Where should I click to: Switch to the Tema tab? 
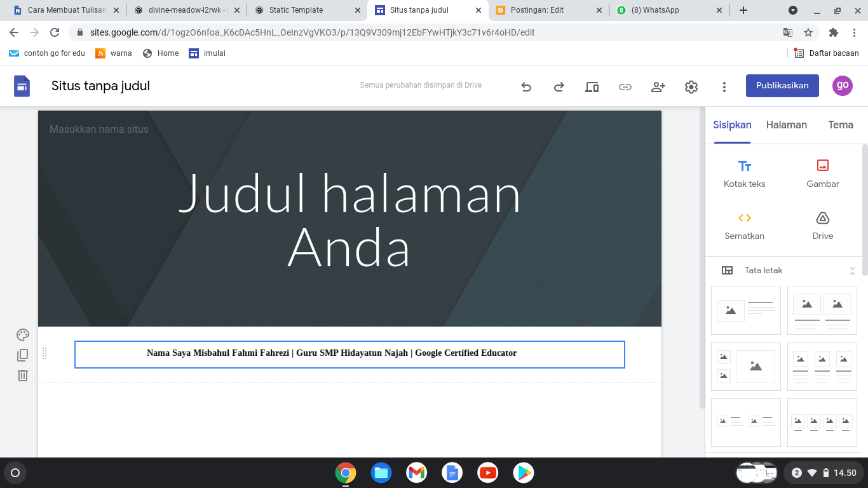click(841, 125)
